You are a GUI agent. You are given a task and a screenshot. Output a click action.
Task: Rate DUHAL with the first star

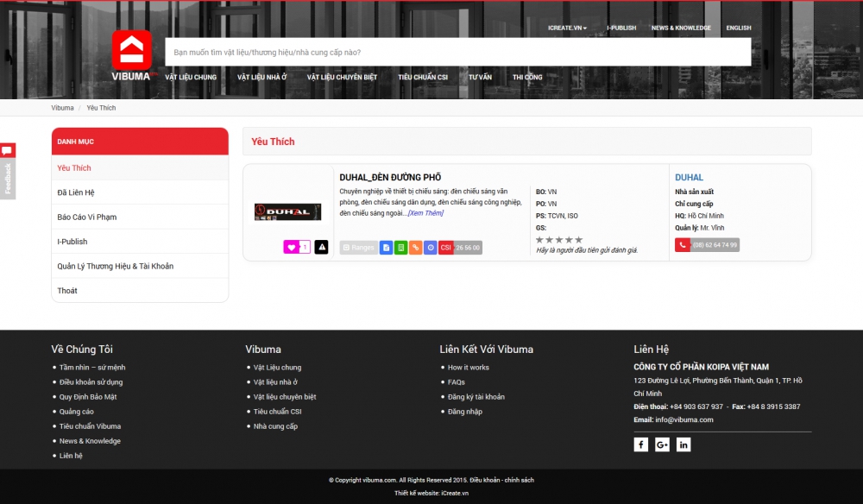tap(539, 240)
